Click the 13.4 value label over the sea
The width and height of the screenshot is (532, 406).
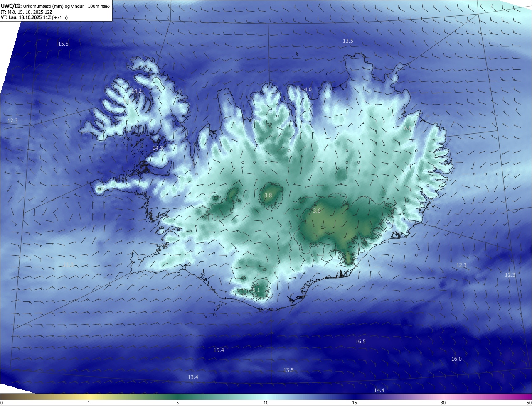click(x=193, y=377)
